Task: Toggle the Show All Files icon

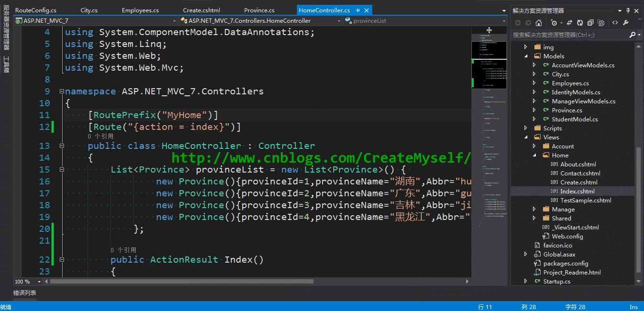Action: pos(601,23)
